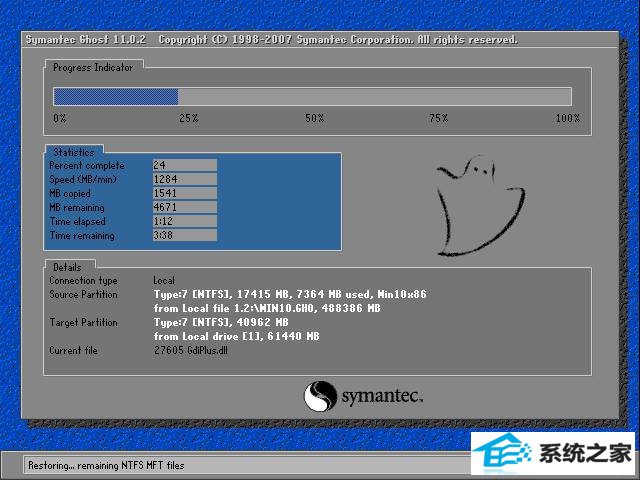Select the Details panel header

tap(68, 267)
